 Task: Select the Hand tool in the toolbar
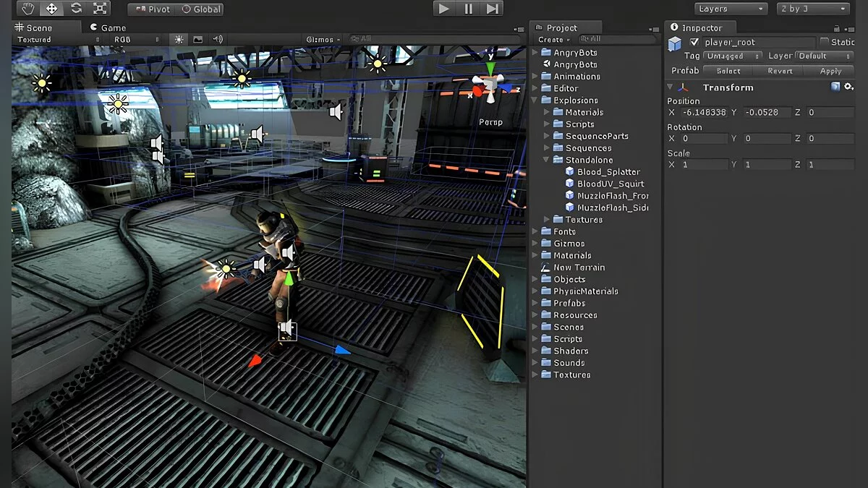pyautogui.click(x=28, y=9)
